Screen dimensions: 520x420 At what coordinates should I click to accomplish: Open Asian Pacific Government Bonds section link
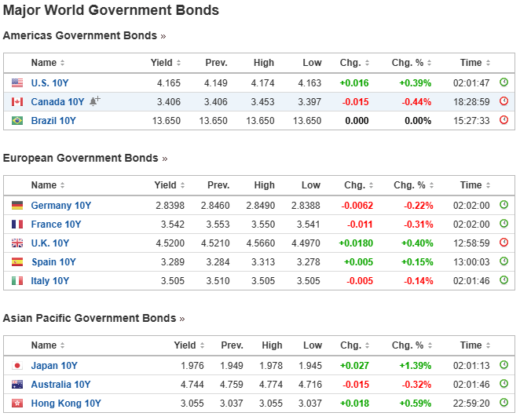click(93, 318)
